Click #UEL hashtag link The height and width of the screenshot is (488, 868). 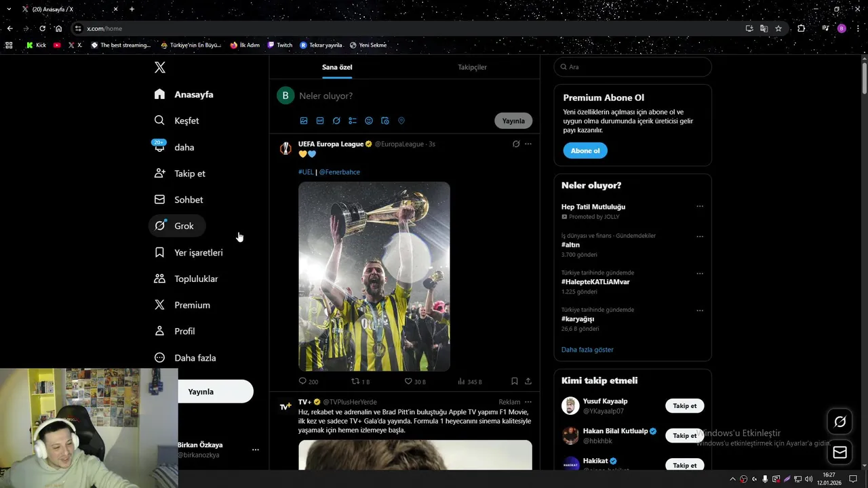point(306,172)
